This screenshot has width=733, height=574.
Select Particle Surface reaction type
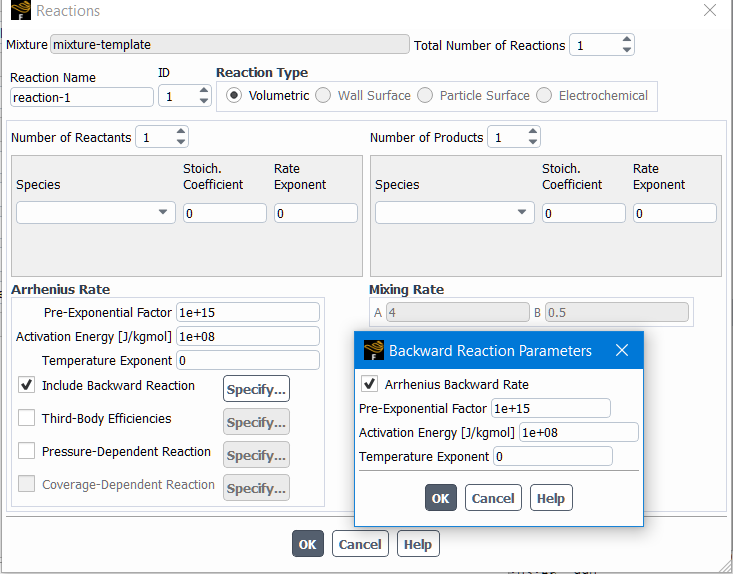click(425, 95)
